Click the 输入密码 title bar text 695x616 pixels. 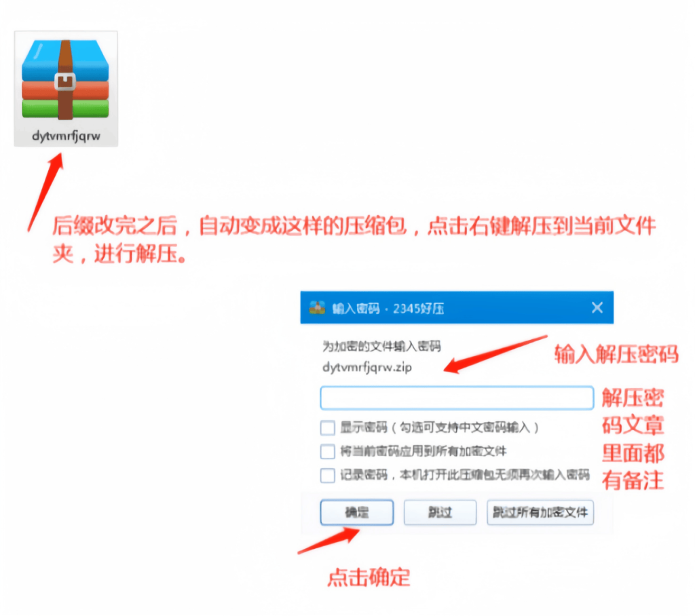356,307
